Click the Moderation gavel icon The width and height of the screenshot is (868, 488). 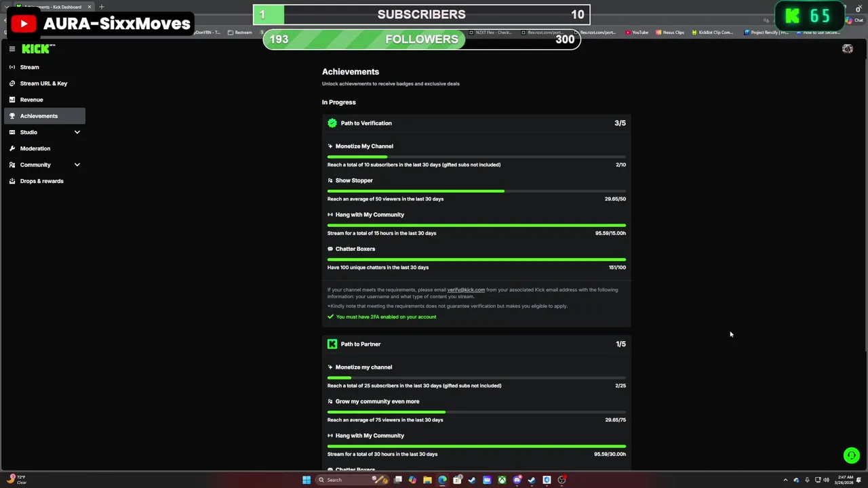12,148
